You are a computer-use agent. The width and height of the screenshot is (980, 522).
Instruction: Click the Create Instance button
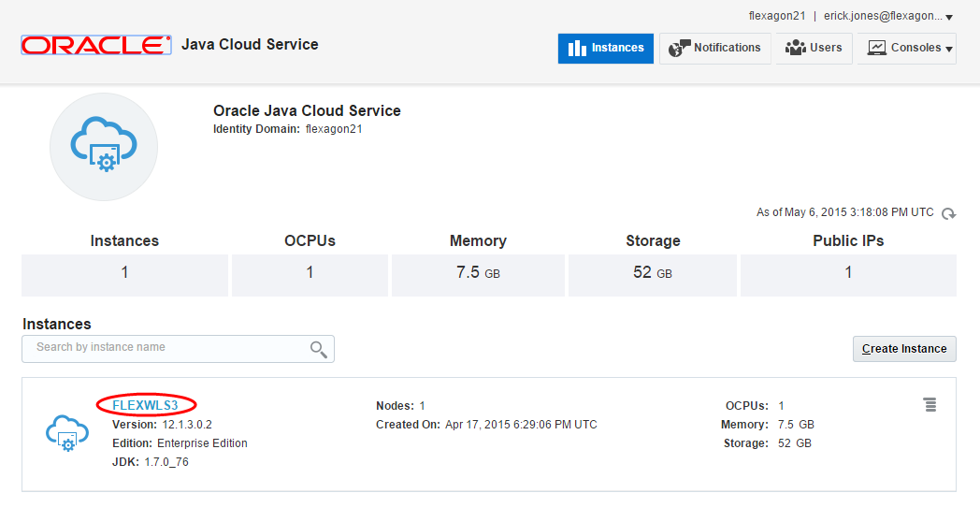coord(904,349)
